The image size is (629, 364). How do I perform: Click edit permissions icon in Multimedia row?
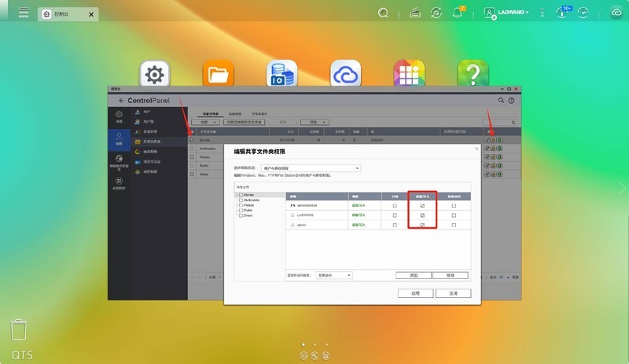494,149
